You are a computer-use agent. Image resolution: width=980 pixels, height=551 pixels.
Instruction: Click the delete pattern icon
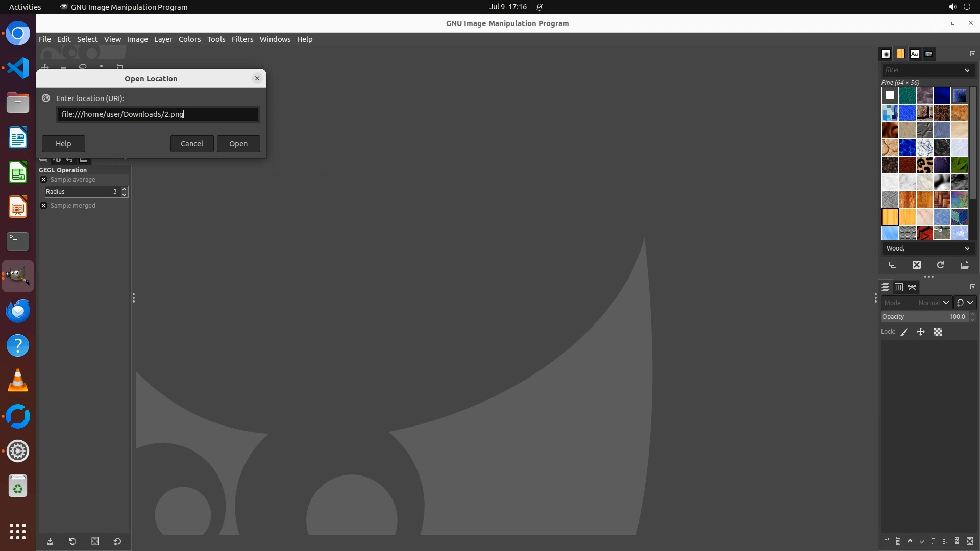coord(917,265)
